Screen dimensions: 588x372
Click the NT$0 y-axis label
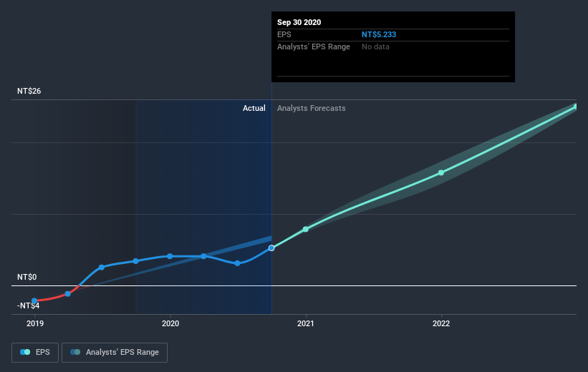click(27, 277)
